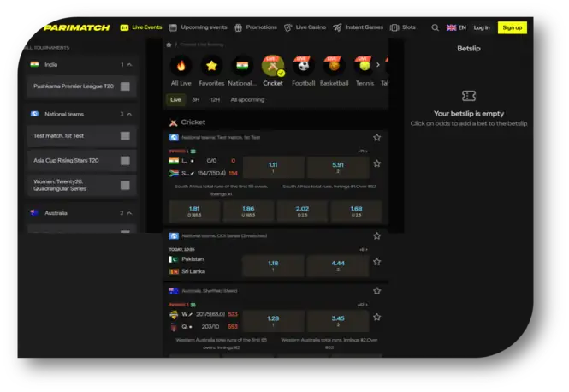Select the National teams flag category

coord(242,66)
